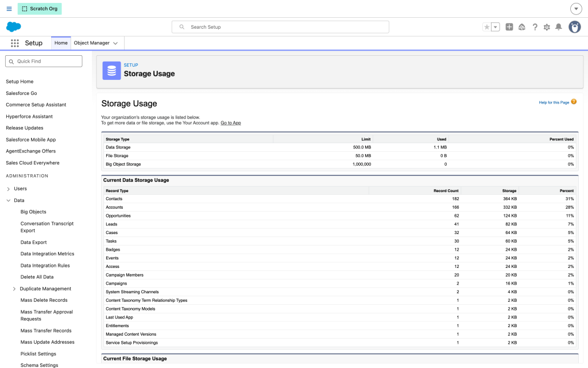Click the Scratch Org badge
588x368 pixels.
coord(40,9)
